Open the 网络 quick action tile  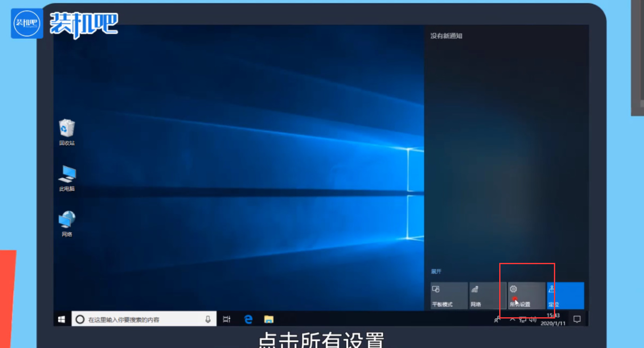coord(487,296)
